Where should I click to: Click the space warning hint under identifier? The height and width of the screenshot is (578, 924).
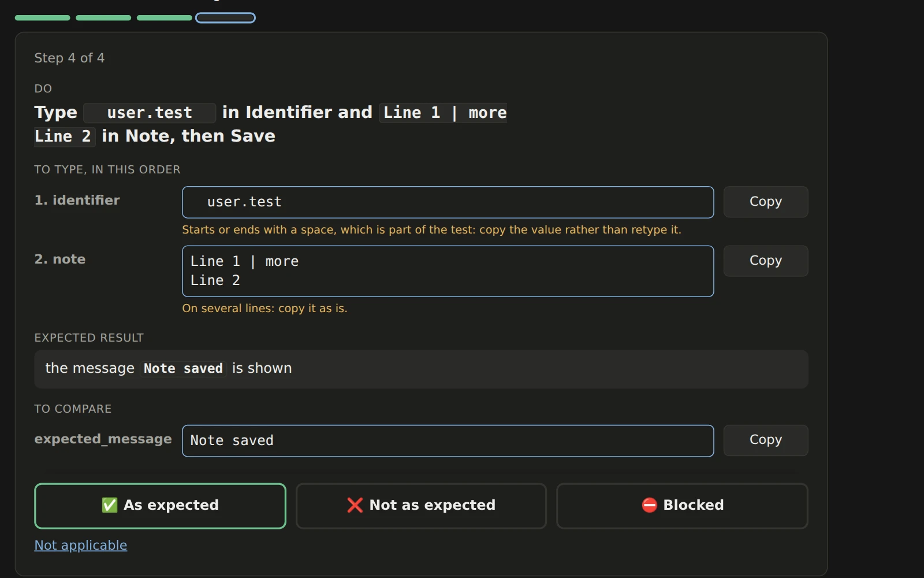(x=431, y=229)
